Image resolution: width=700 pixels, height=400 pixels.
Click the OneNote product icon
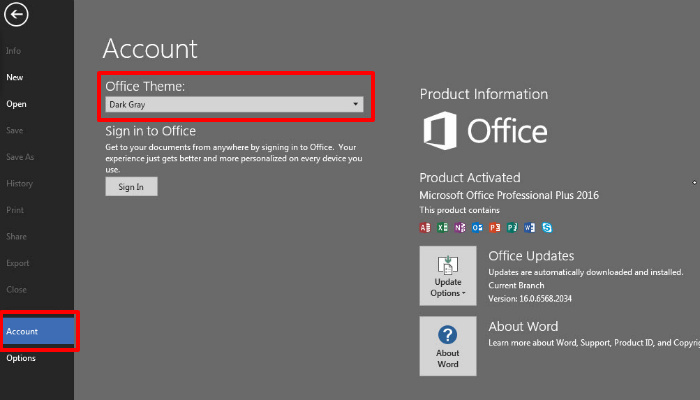[x=459, y=228]
